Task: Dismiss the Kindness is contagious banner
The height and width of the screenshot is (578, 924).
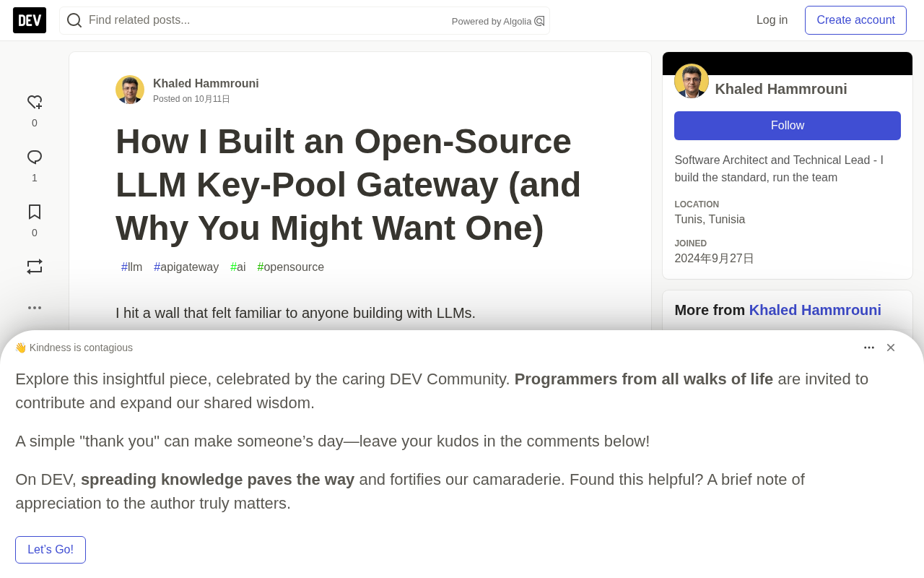Action: click(891, 348)
